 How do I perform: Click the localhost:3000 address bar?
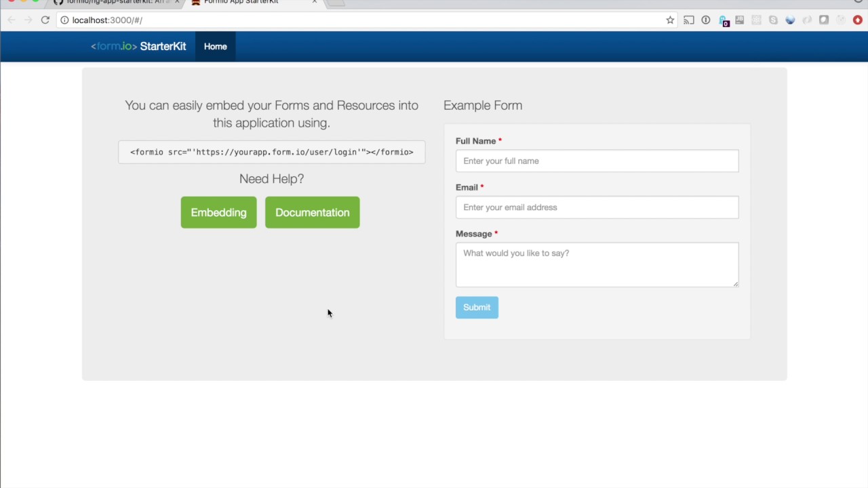(x=366, y=20)
